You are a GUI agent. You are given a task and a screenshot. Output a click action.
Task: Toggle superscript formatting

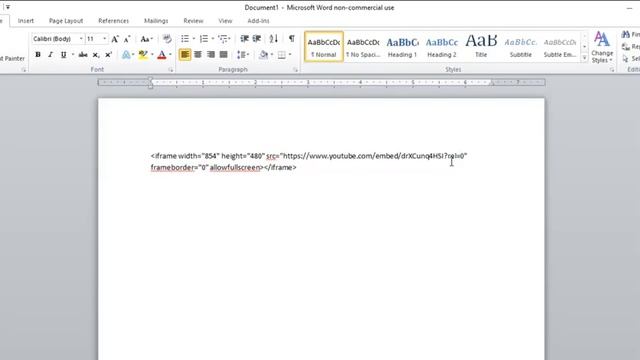pos(108,55)
